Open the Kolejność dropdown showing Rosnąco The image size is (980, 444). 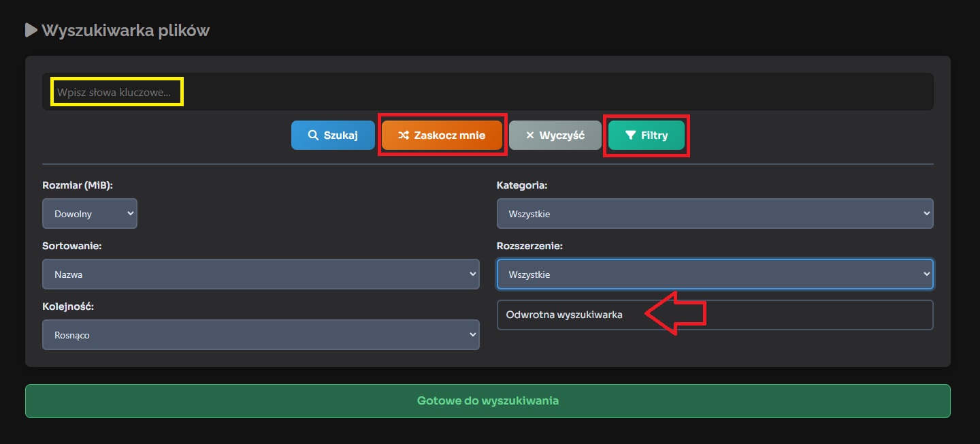(x=261, y=335)
